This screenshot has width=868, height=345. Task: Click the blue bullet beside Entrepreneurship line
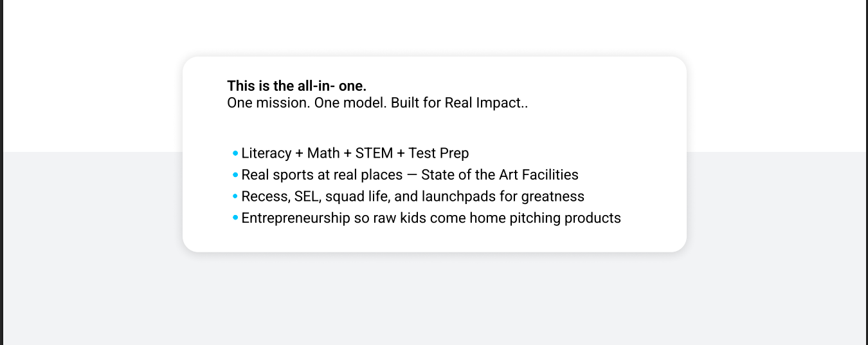235,218
